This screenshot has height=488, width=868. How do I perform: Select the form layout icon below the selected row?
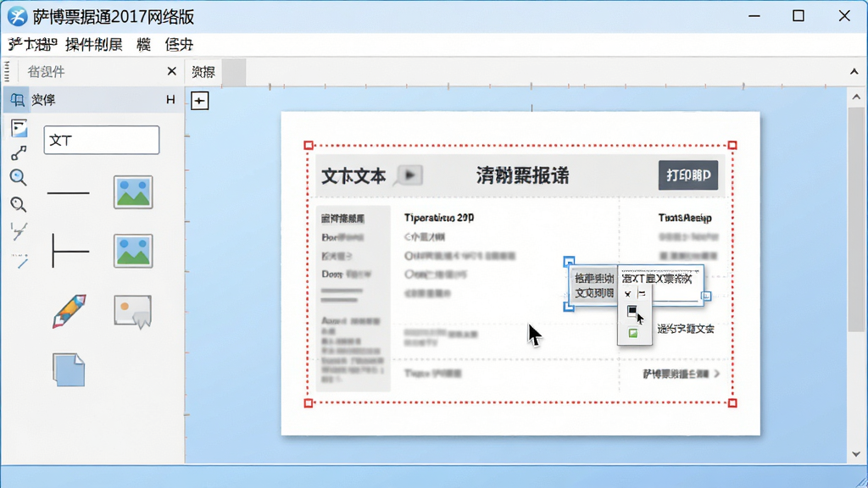pyautogui.click(x=19, y=129)
